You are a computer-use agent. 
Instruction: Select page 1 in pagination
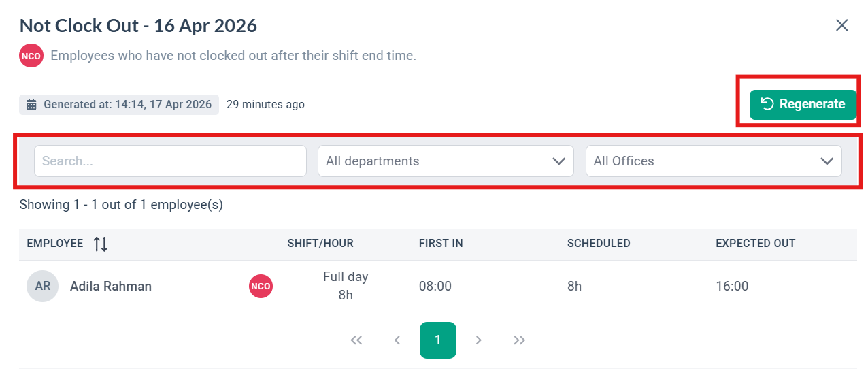[438, 340]
